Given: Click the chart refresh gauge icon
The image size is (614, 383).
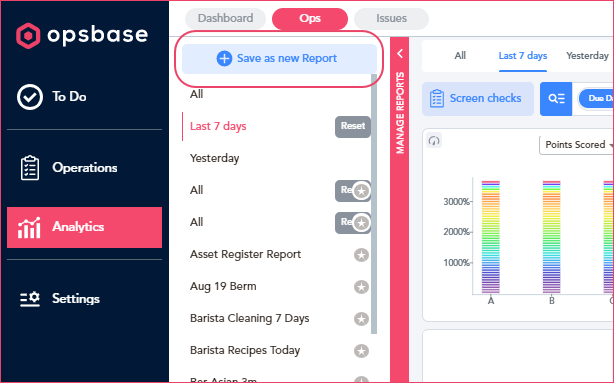Looking at the screenshot, I should pos(434,141).
